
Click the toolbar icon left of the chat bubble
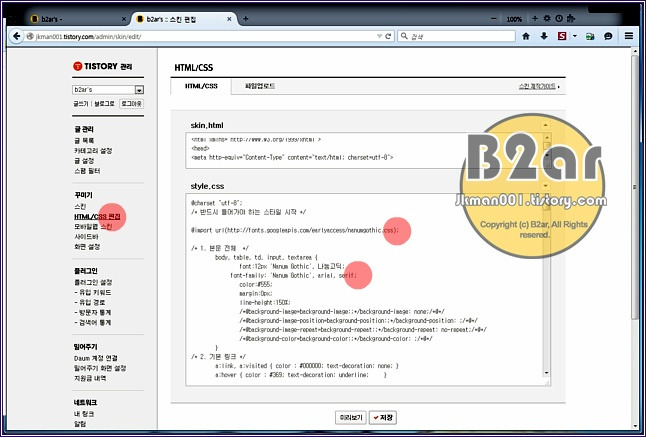[x=590, y=36]
